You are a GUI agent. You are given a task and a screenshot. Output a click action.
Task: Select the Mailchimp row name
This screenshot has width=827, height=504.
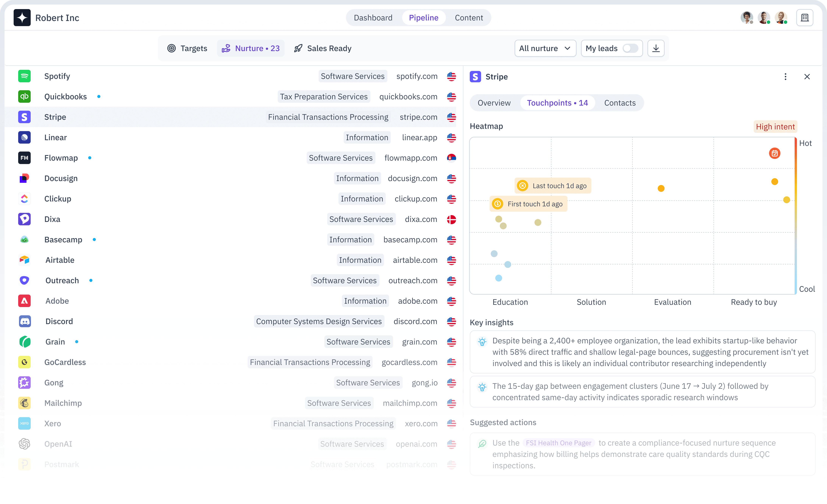click(63, 403)
